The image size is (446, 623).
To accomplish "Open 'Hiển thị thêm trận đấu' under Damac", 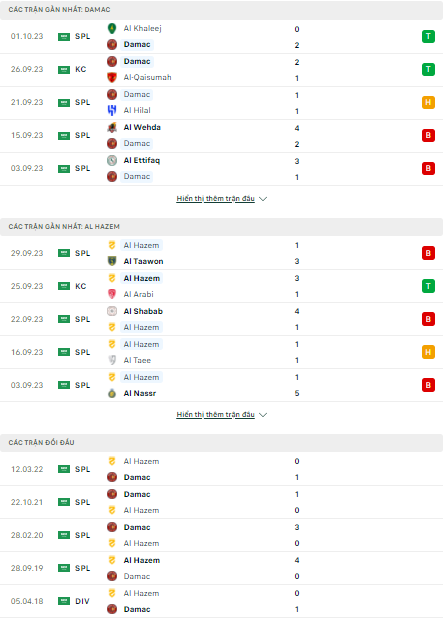I will point(215,198).
